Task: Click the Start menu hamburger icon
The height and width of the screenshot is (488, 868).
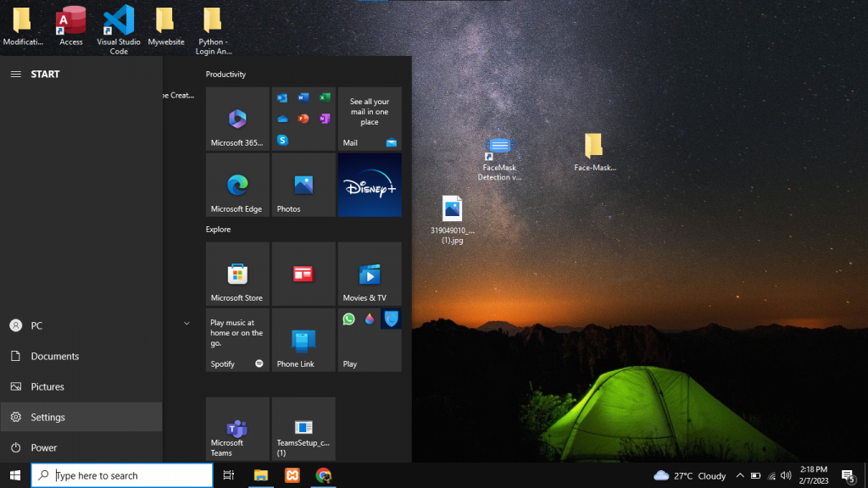Action: click(x=16, y=75)
